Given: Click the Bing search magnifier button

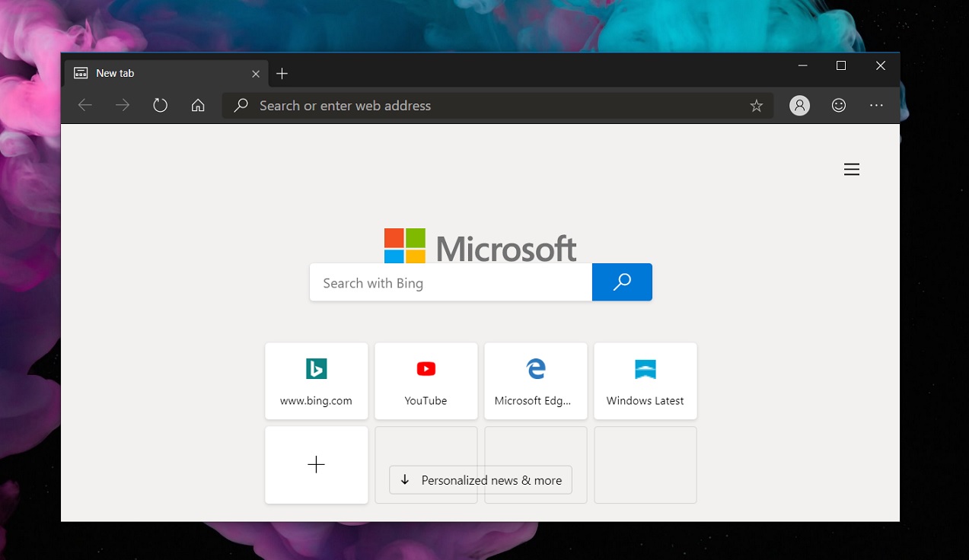Looking at the screenshot, I should pos(622,282).
